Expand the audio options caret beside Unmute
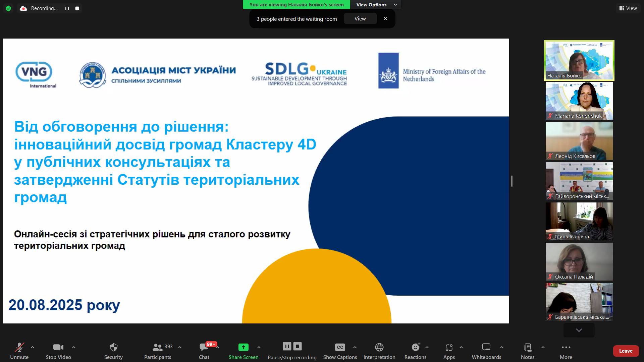This screenshot has width=644, height=362. click(33, 347)
